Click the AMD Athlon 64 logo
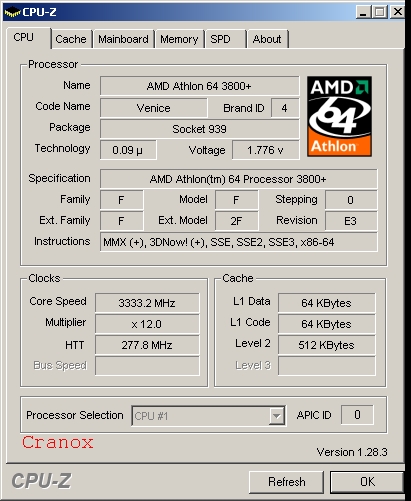The image size is (411, 501). pos(339,116)
